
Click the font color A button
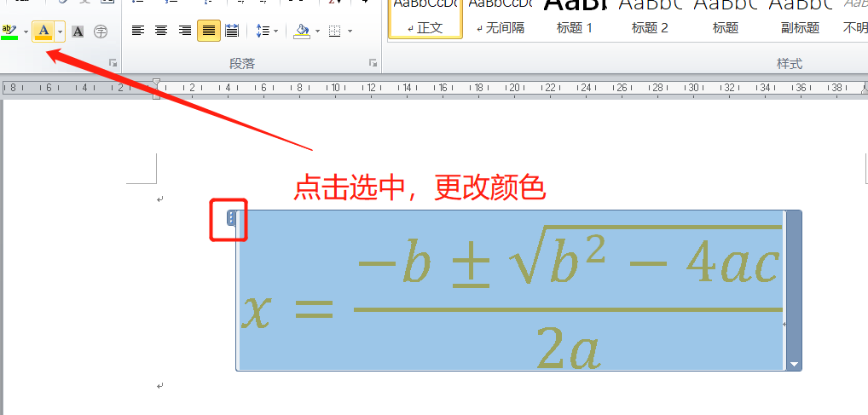coord(43,32)
